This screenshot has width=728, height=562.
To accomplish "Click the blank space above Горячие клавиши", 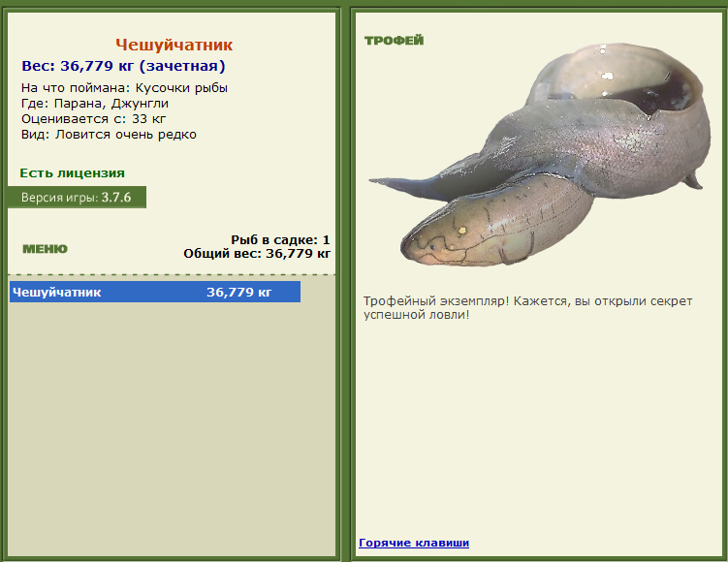I will coord(538,436).
